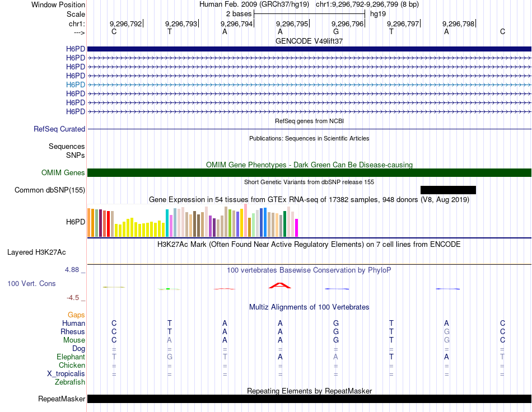
Task: Click the X_tropicalis species label
Action: (66, 374)
